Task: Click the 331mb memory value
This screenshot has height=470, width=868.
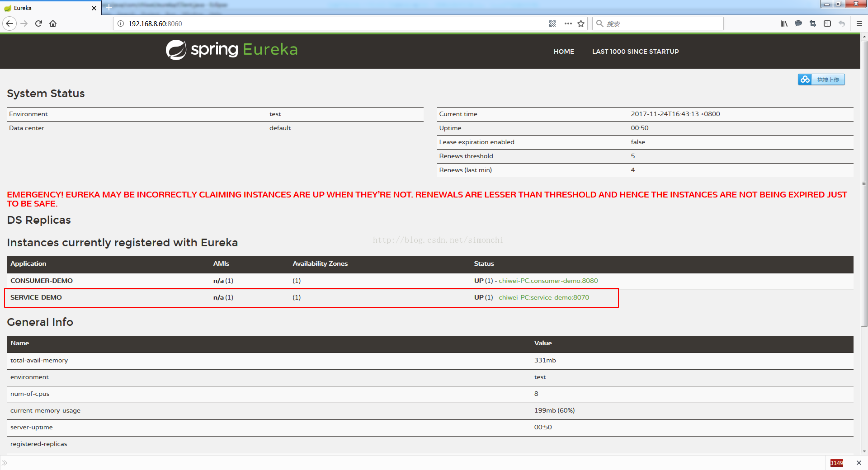Action: 545,360
